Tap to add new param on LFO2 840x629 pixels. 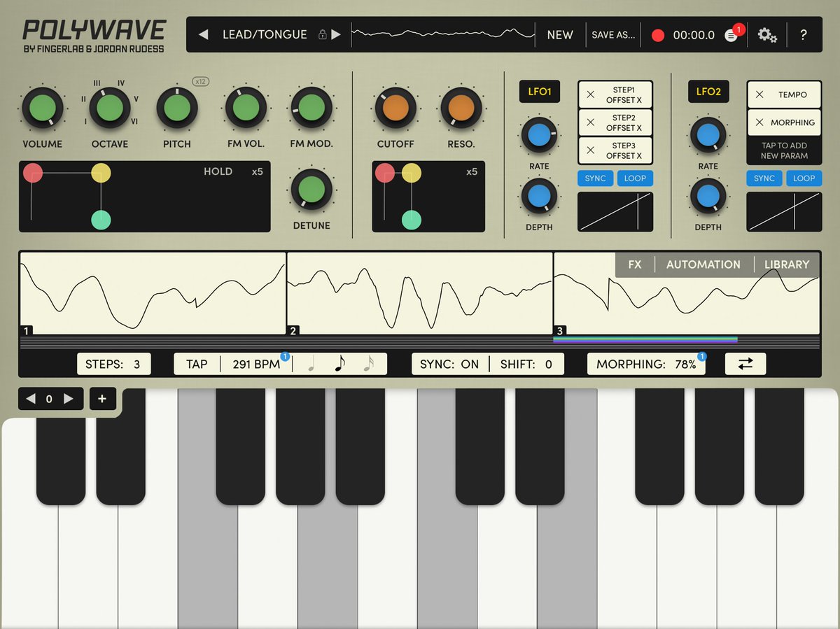[784, 150]
